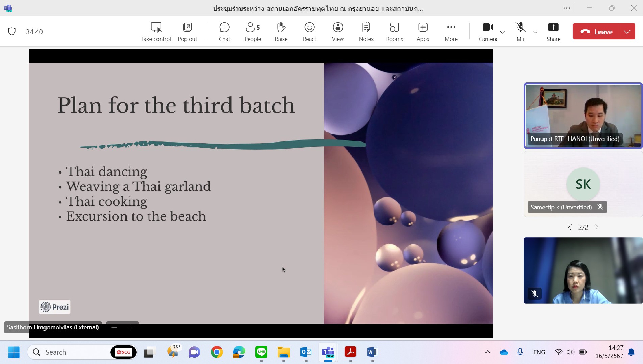Click the Teams logo in title bar
The width and height of the screenshot is (643, 364).
click(8, 8)
